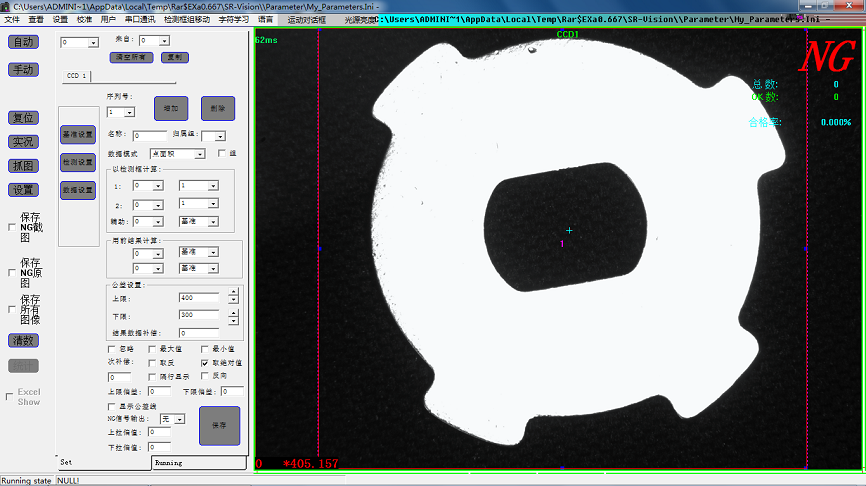Enable 保存NG截图 checkbox
Image resolution: width=866 pixels, height=486 pixels.
[12, 227]
